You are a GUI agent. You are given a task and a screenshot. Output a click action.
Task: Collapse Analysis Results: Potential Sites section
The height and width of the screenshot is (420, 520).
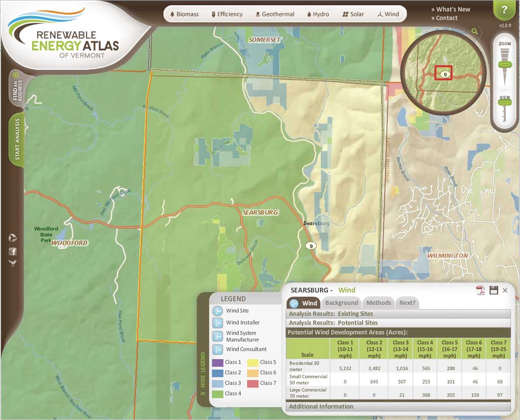click(398, 323)
